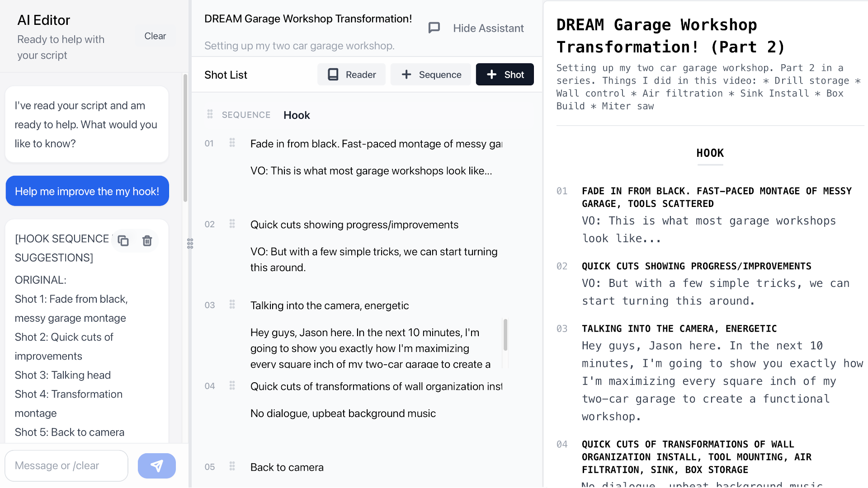The height and width of the screenshot is (488, 868).
Task: Click the drag handle next to SEQUENCE
Action: (x=210, y=114)
